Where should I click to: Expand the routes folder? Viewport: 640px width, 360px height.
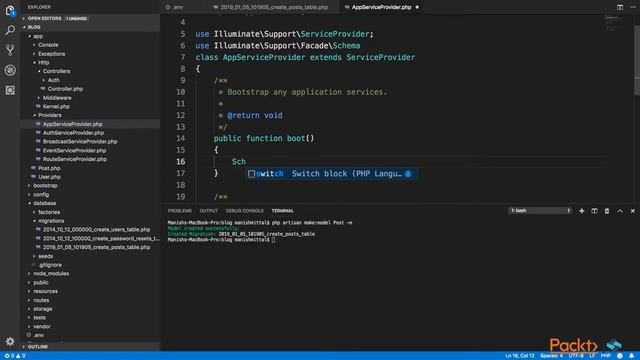point(41,300)
